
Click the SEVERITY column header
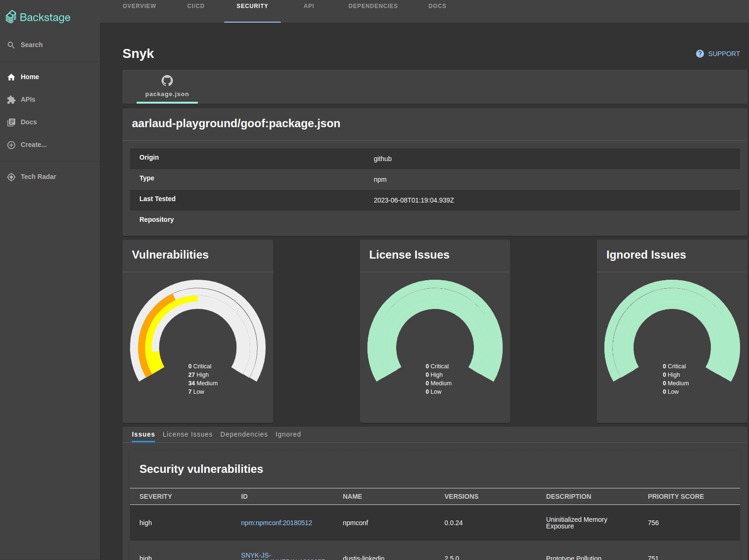(x=155, y=496)
